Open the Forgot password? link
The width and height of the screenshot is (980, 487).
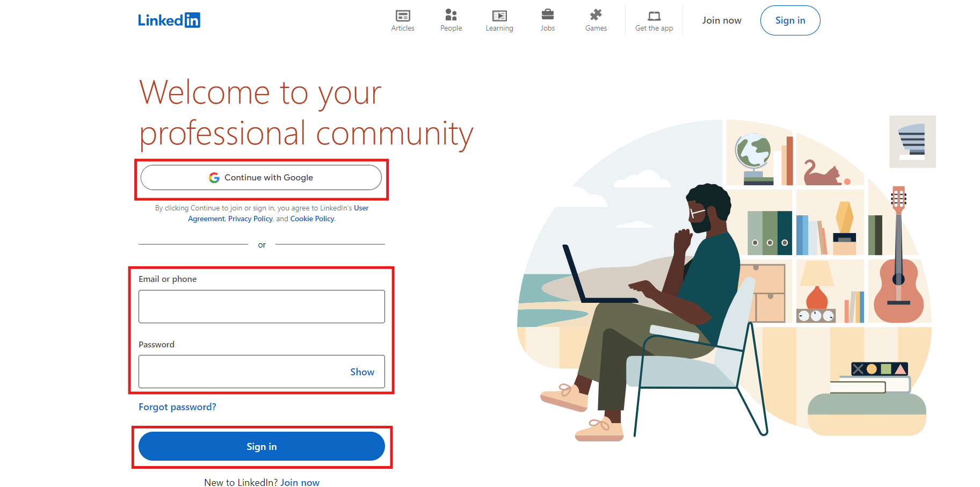click(x=177, y=407)
